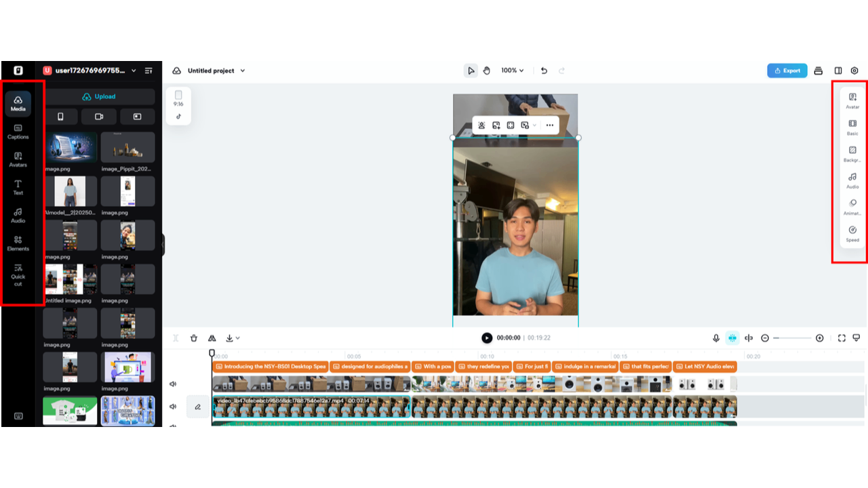Screen dimensions: 868x488
Task: Open the download options chevron above the timeline
Action: point(237,338)
